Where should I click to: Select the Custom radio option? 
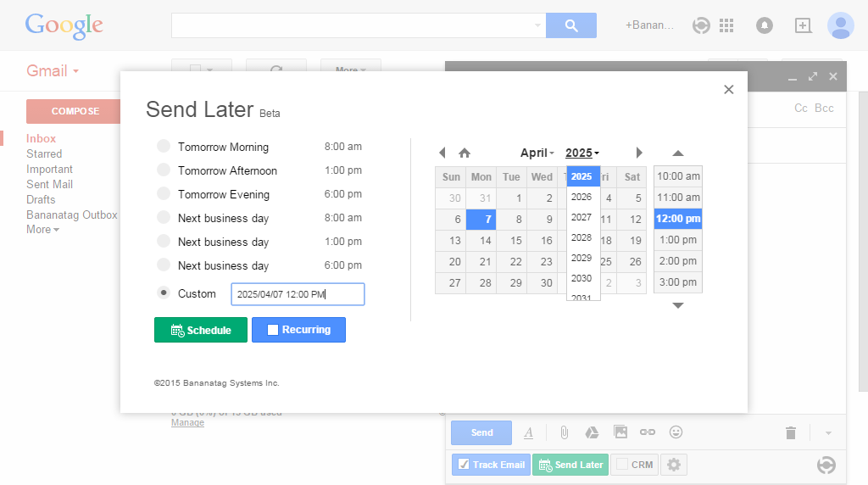[x=164, y=293]
